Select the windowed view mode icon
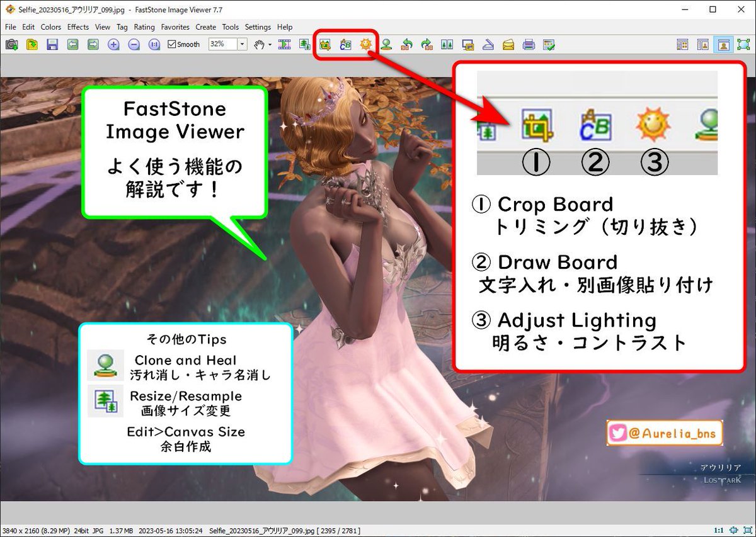This screenshot has height=537, width=756. (723, 44)
